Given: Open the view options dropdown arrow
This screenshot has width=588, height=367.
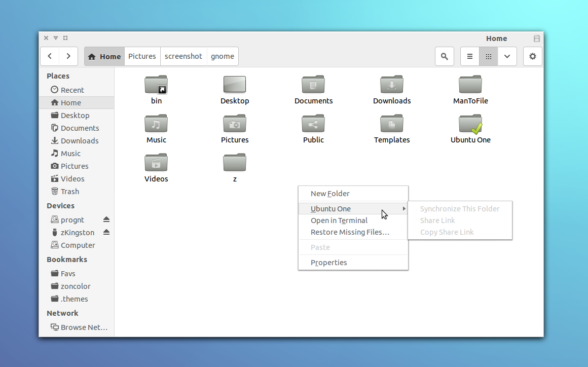Looking at the screenshot, I should point(507,56).
